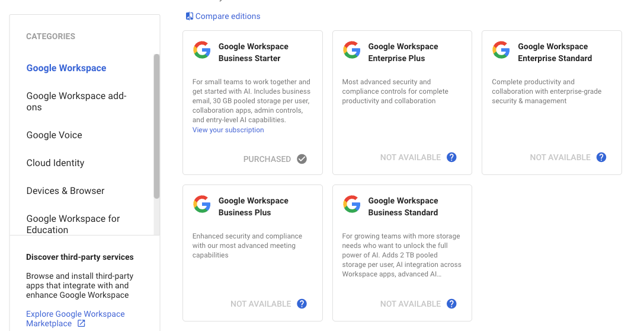Click the Google logo on Business Standard card
The image size is (644, 331).
click(352, 205)
